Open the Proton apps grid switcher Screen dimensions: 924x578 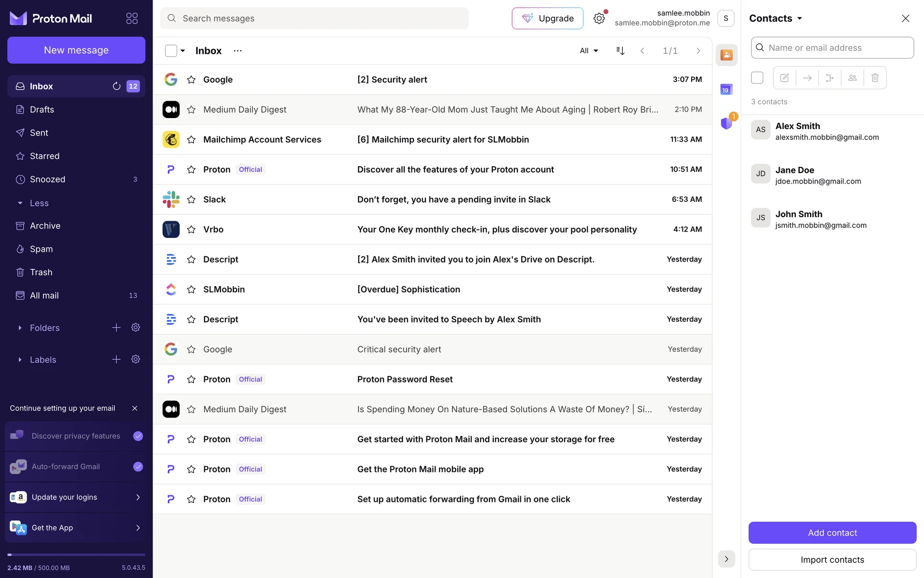132,18
